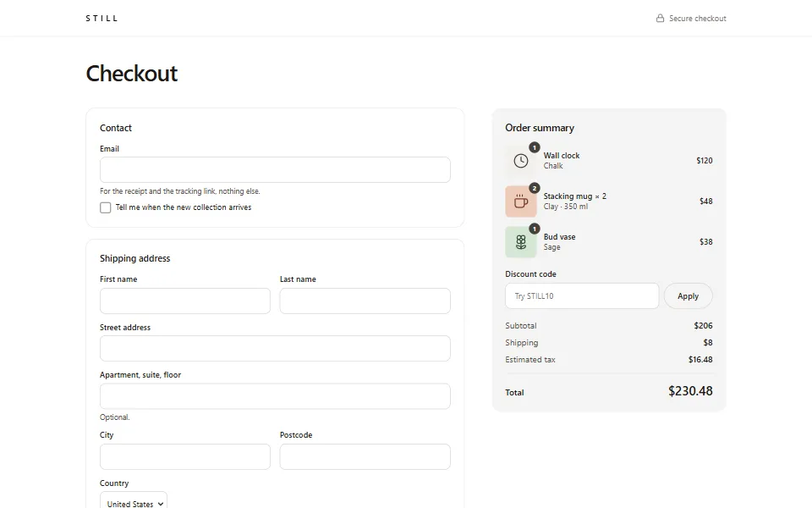This screenshot has height=508, width=812.
Task: Click the 'Bud vase' item name
Action: tap(559, 237)
